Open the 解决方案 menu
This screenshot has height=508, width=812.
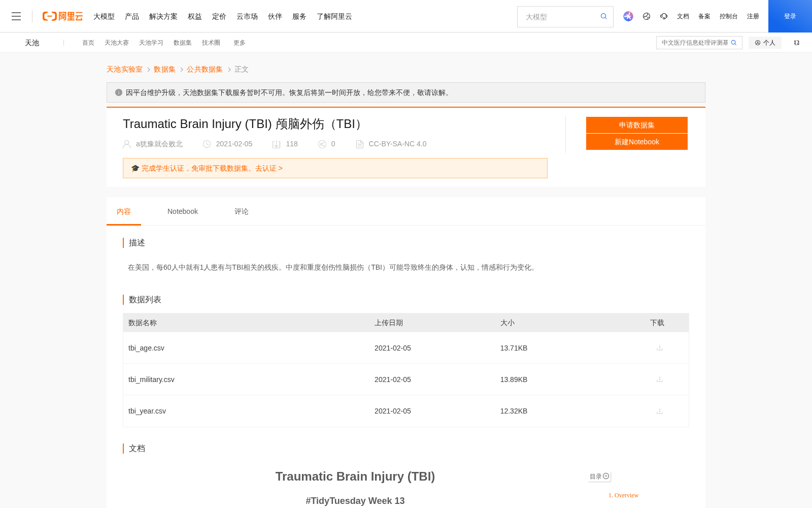(163, 16)
